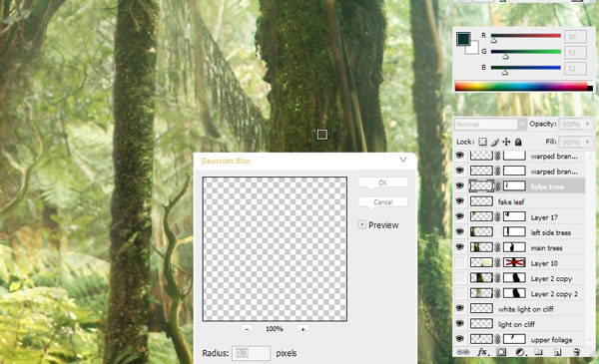Click the mask link chain on Layer 10

click(x=497, y=262)
